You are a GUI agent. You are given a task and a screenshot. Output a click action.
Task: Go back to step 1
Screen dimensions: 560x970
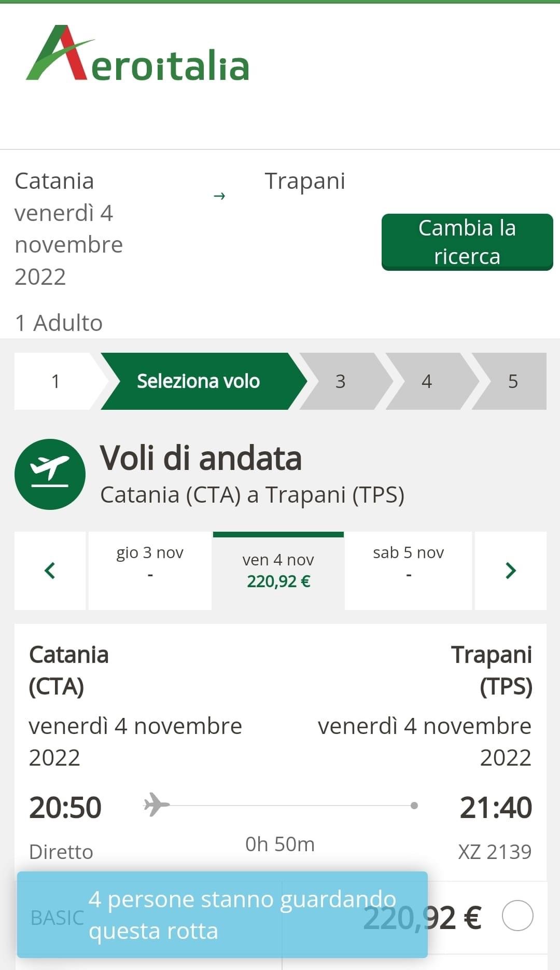click(55, 381)
